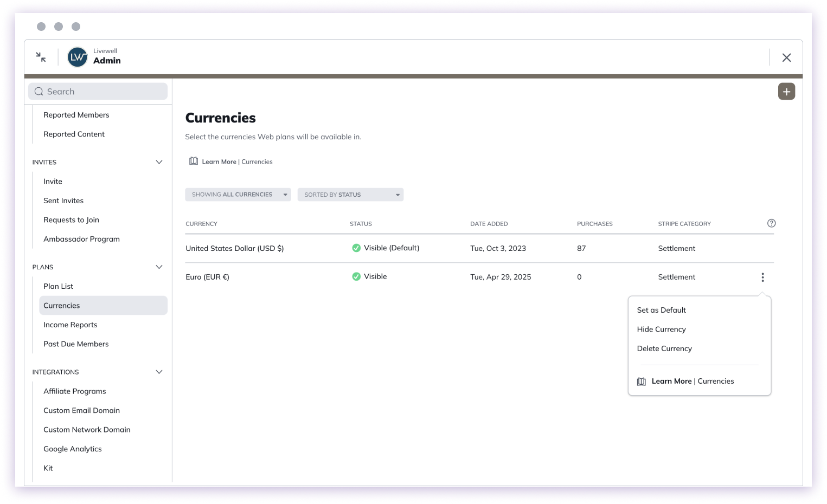The height and width of the screenshot is (504, 827).
Task: Open Income Reports
Action: [70, 325]
